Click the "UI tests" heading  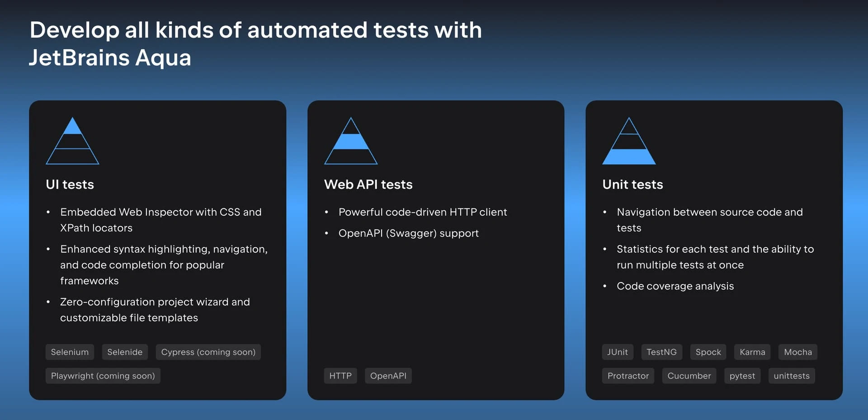point(70,184)
